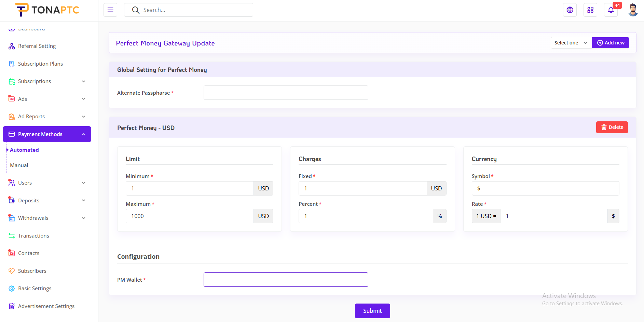644x322 pixels.
Task: Click the Users icon in sidebar
Action: [12, 183]
